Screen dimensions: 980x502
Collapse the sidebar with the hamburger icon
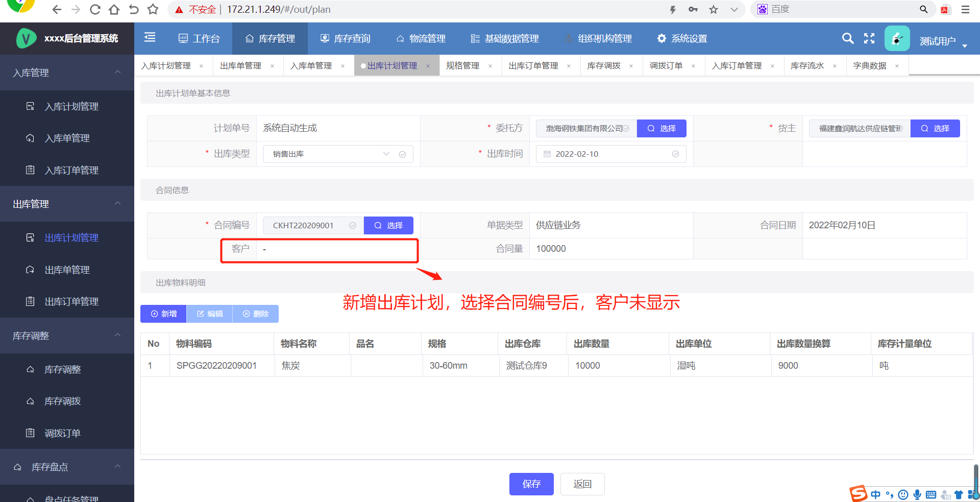150,37
